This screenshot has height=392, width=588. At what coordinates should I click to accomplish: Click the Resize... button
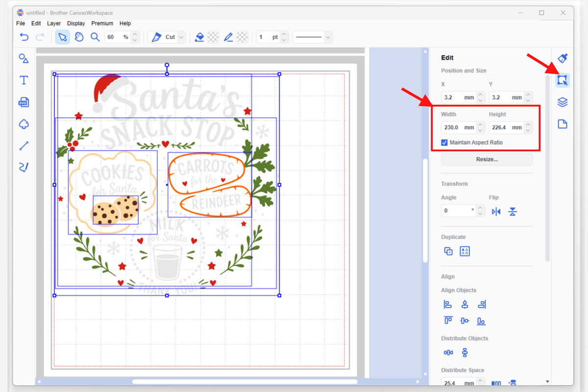(487, 160)
